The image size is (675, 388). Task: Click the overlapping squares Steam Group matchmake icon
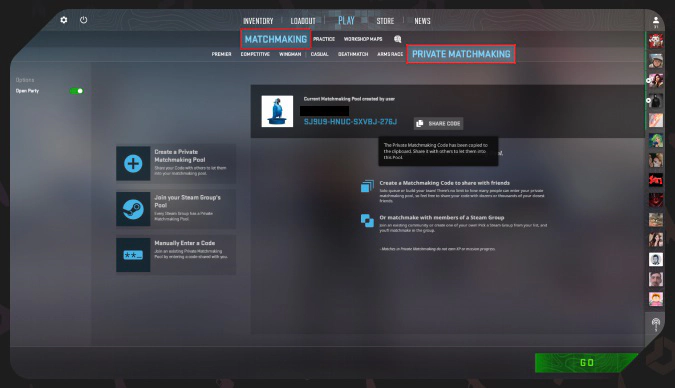coord(367,220)
